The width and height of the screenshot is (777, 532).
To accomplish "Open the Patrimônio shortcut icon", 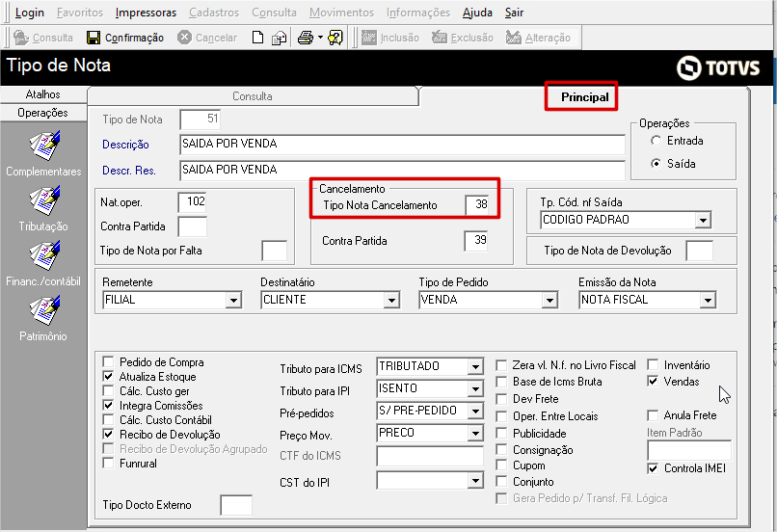I will (44, 310).
